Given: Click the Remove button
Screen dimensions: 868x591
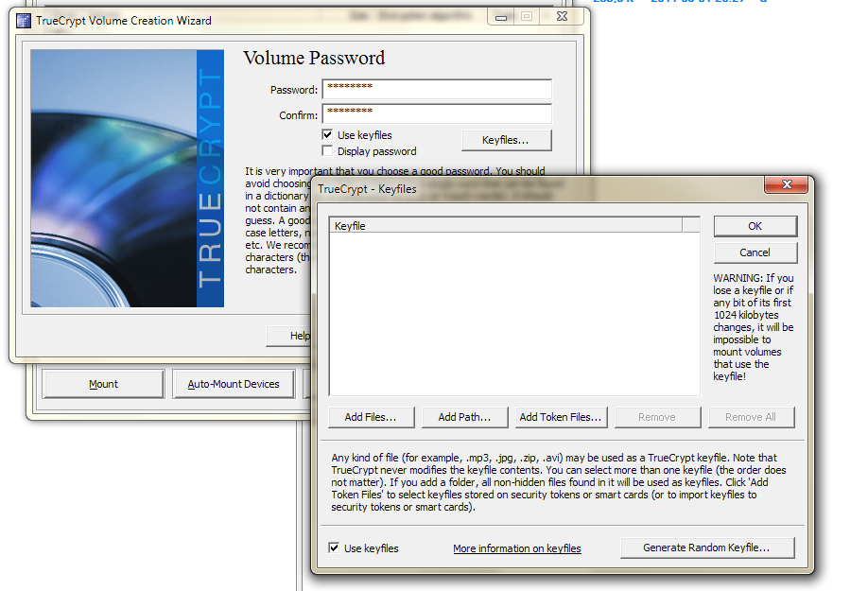Looking at the screenshot, I should [x=657, y=417].
